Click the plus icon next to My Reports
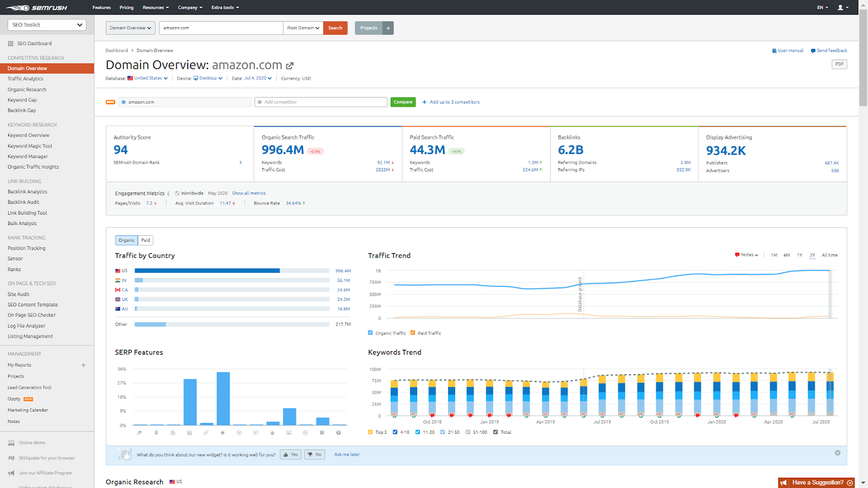This screenshot has width=868, height=488. [84, 365]
